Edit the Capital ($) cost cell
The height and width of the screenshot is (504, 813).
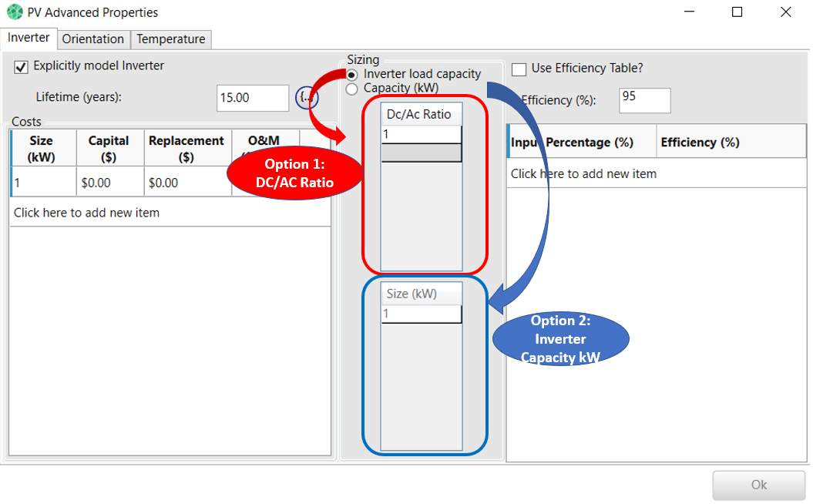tap(109, 183)
